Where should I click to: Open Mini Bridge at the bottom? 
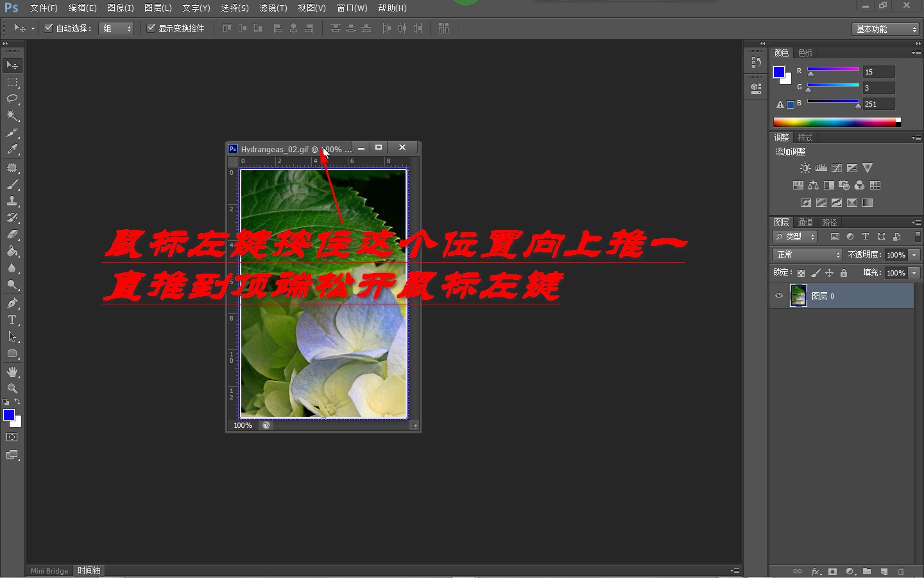pos(49,570)
